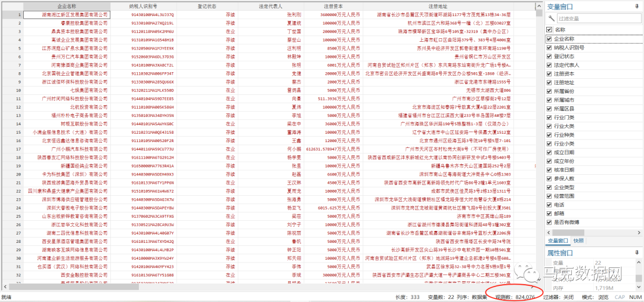
Task: Uncheck the 核准日期 variable
Action: coord(549,170)
